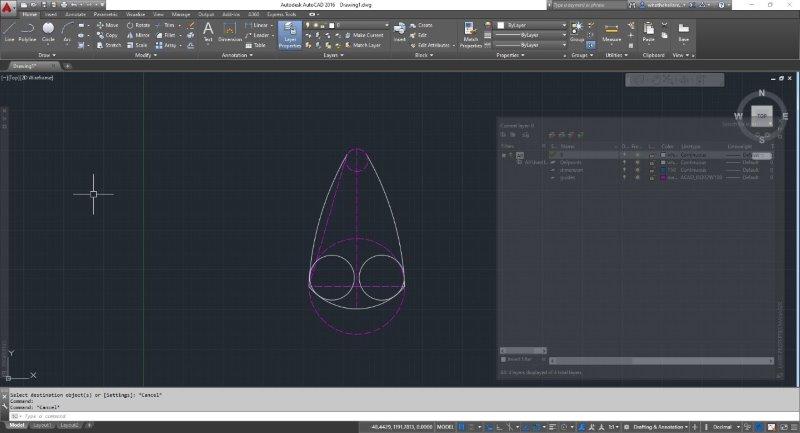Click the keyword search field in title bar

click(x=589, y=5)
